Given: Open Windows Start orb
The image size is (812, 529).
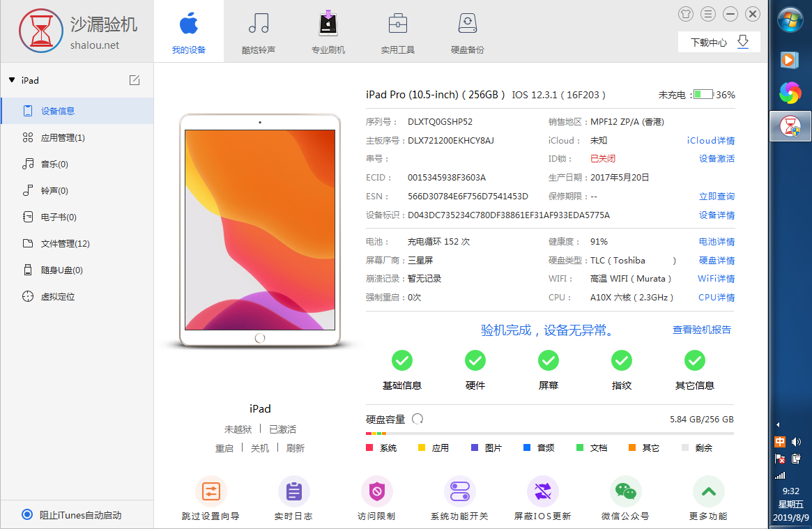Looking at the screenshot, I should click(x=790, y=21).
